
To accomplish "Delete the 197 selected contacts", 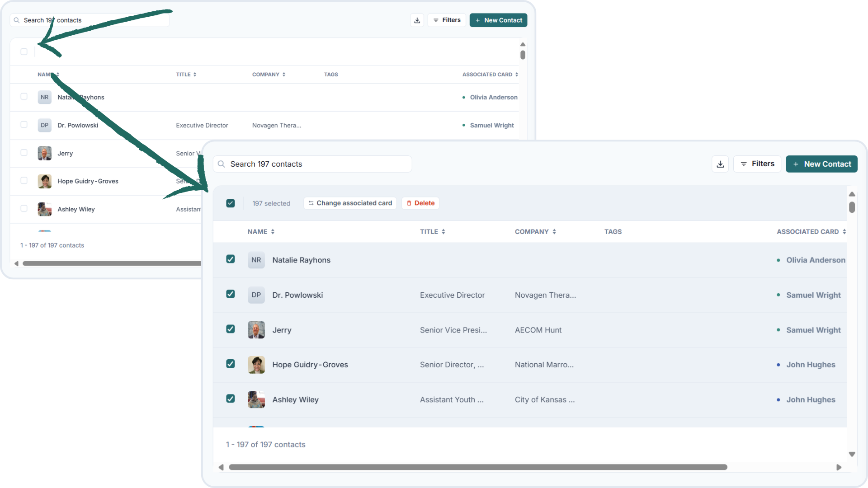I will (420, 203).
